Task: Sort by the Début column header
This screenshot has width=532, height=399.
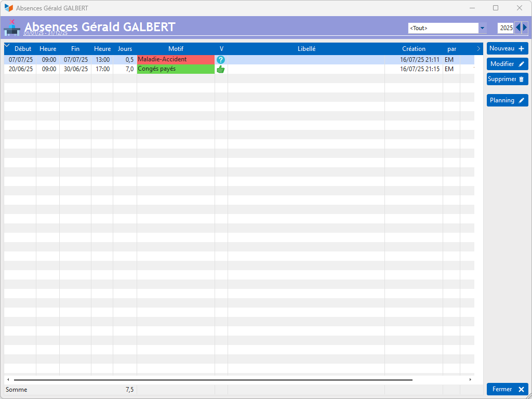Action: 23,49
